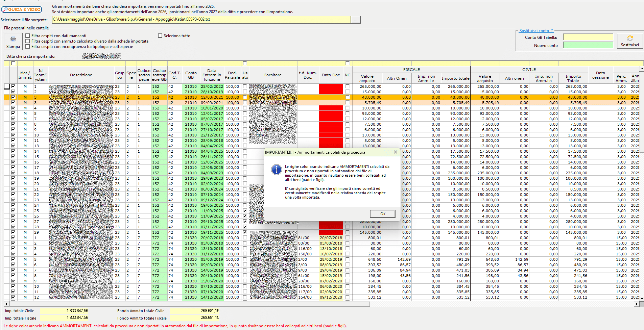The image size is (644, 330).
Task: Click the 'Perc. Amm.' column header
Action: 621,78
